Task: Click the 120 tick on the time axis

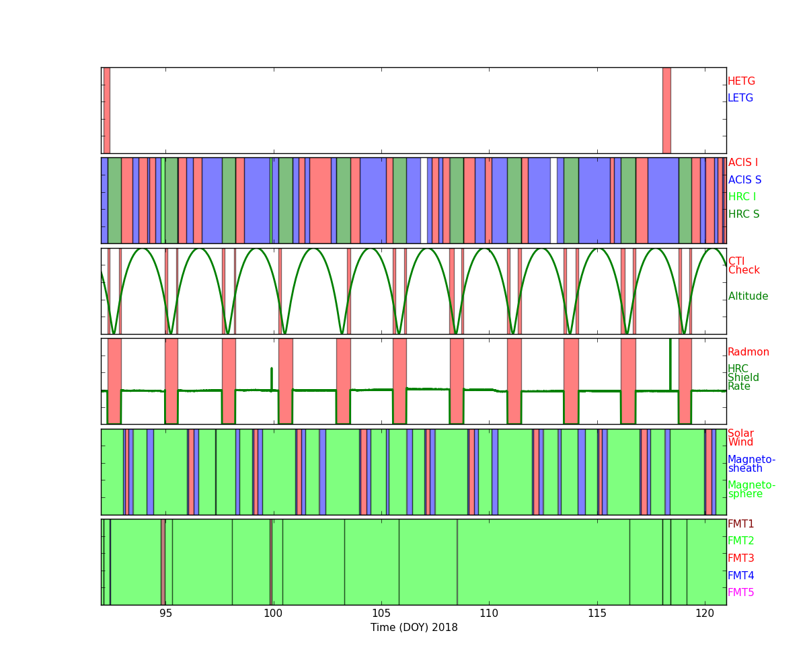Action: (704, 614)
